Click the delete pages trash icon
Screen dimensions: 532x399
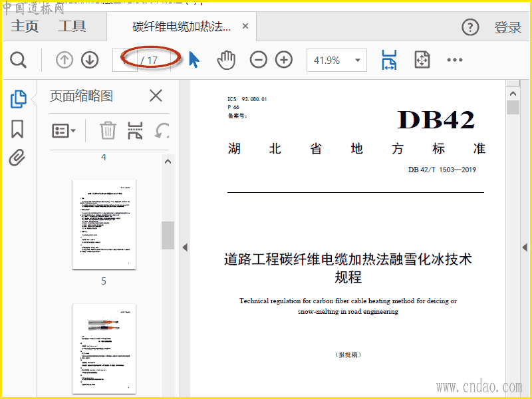[108, 130]
